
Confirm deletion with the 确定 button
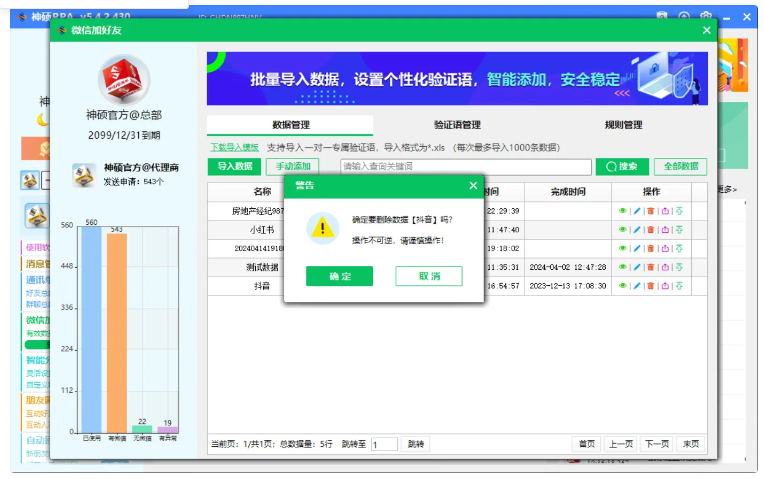[340, 276]
